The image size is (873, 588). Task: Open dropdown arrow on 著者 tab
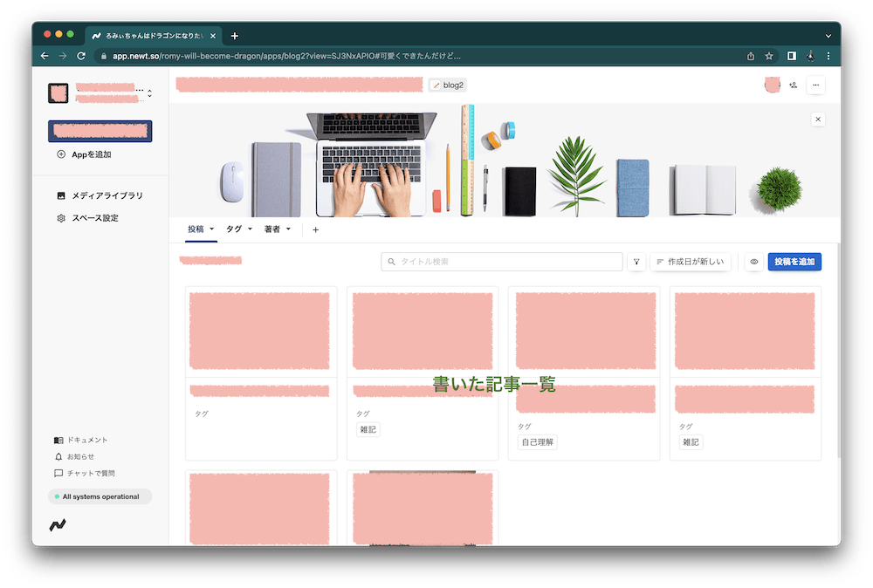(x=288, y=229)
